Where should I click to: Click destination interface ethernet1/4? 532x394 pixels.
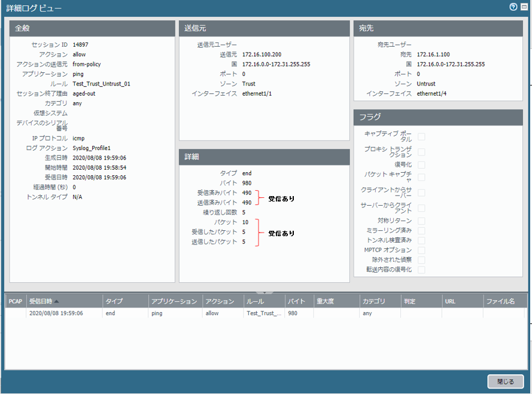[431, 94]
